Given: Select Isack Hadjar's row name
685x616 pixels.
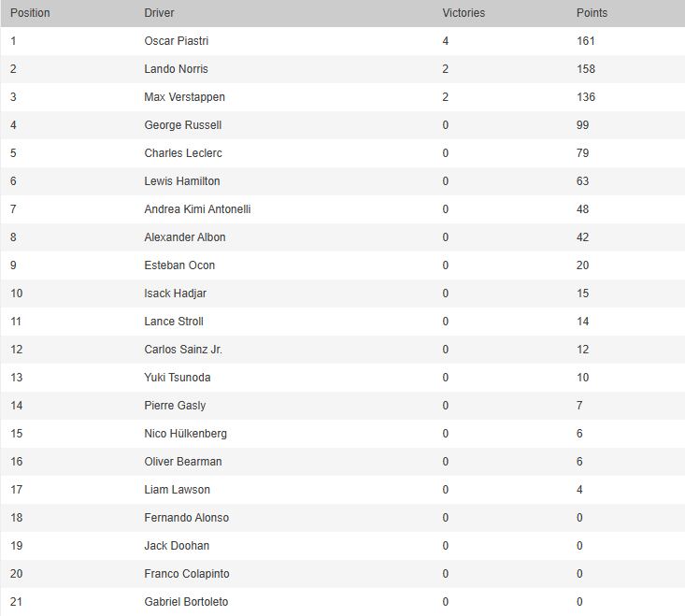Looking at the screenshot, I should point(175,294).
